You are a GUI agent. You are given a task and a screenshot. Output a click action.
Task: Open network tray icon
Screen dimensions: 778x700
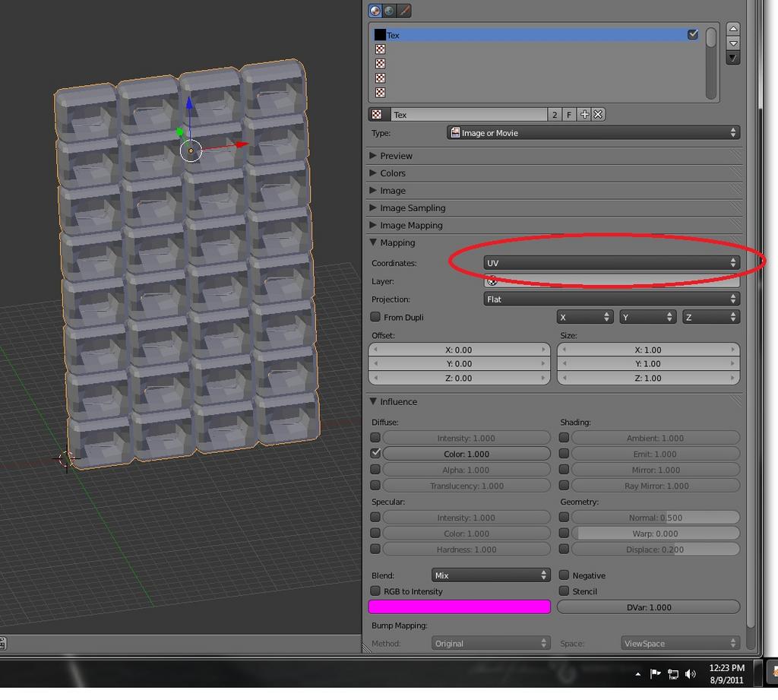[673, 673]
